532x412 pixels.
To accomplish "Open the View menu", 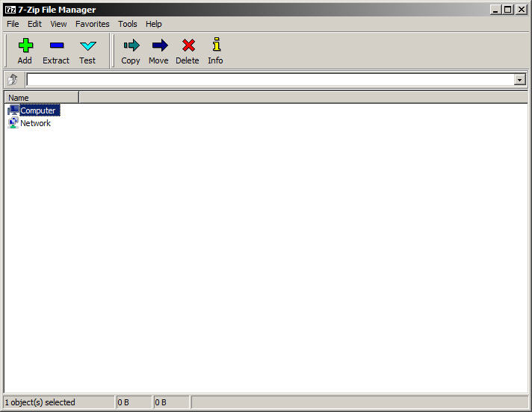I will pyautogui.click(x=58, y=24).
